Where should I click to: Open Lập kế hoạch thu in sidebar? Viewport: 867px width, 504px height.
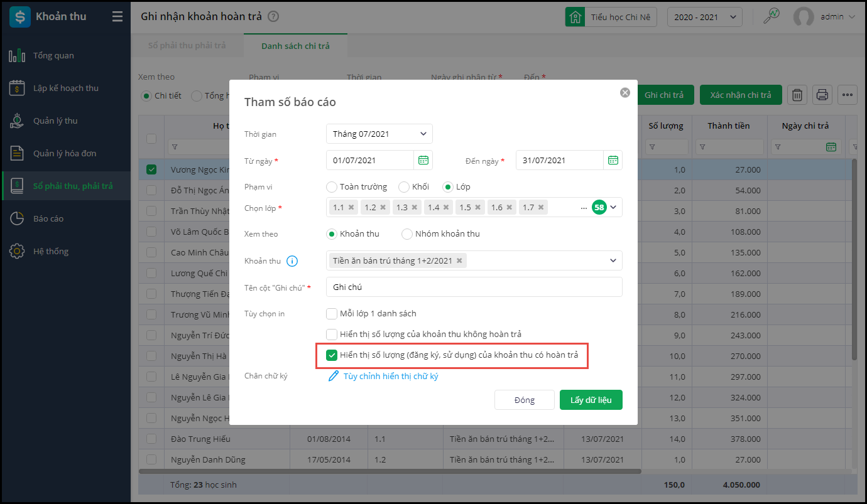click(x=66, y=88)
